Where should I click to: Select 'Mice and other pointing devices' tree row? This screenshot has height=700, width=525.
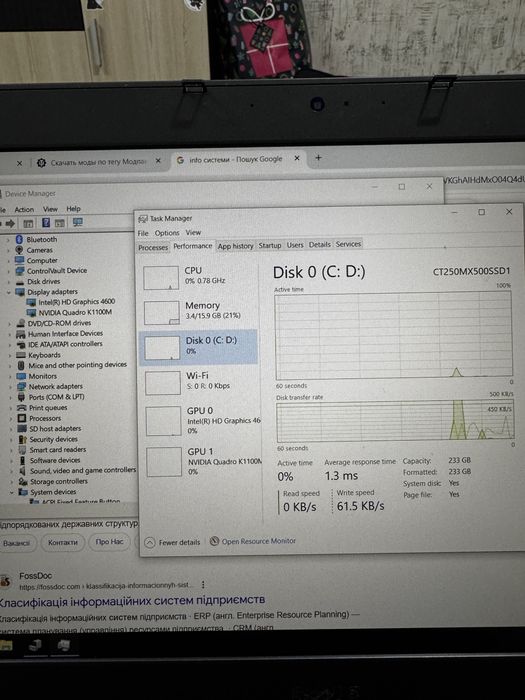pyautogui.click(x=78, y=365)
